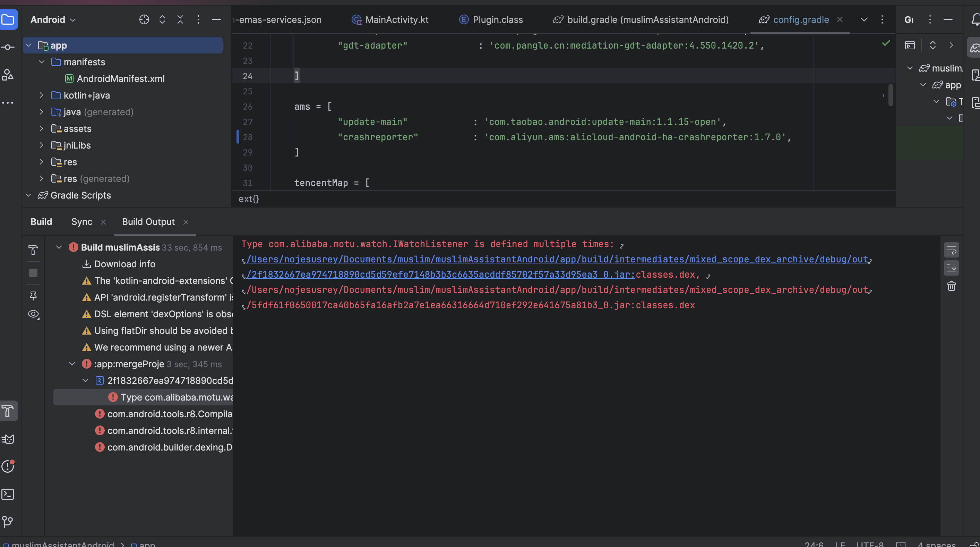Click the Logcat cat icon in sidebar

8,439
